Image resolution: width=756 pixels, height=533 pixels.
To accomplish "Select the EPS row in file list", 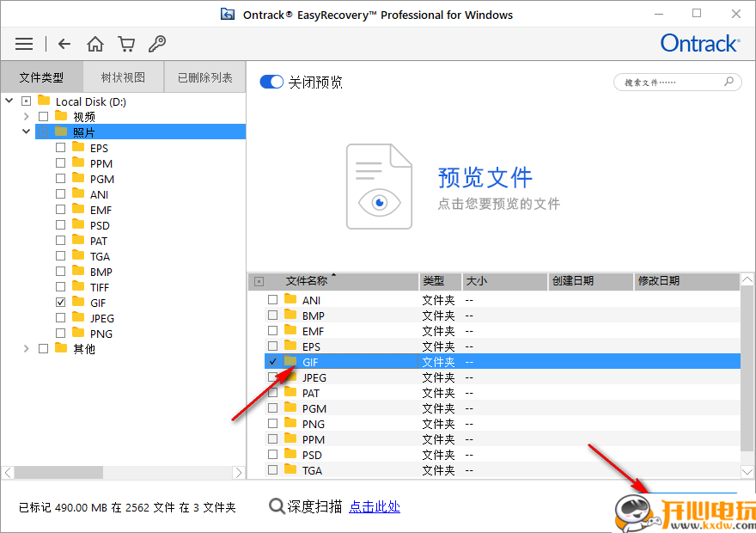I will pos(503,346).
